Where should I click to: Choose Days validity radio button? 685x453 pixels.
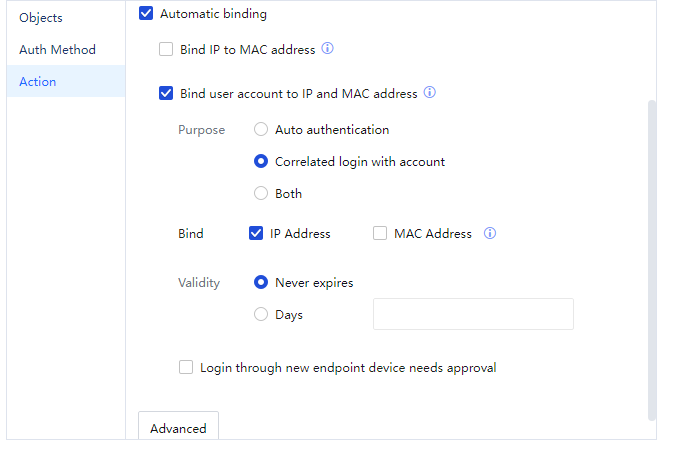click(x=261, y=315)
